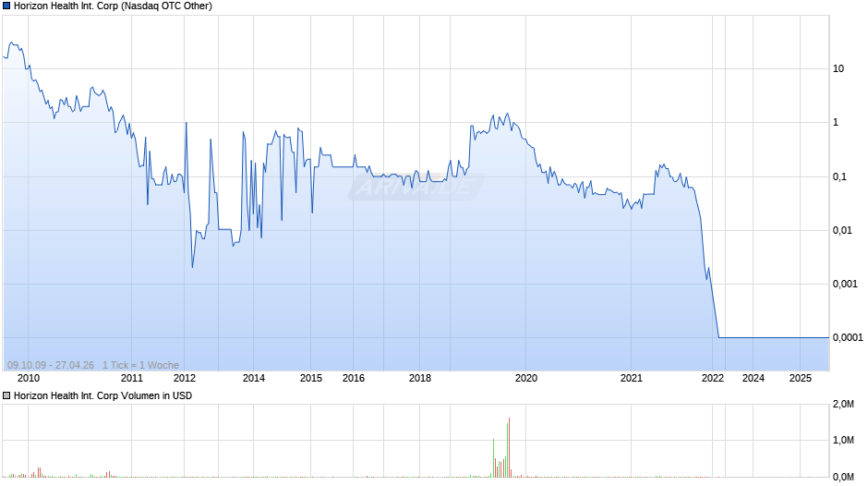Click the chart title 'Horizon Health Int. Corp (Nasdaq OTC Other)'

pyautogui.click(x=113, y=6)
